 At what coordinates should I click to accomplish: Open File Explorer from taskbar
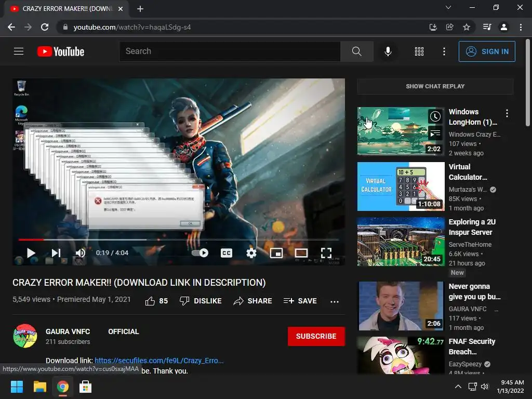pyautogui.click(x=39, y=387)
